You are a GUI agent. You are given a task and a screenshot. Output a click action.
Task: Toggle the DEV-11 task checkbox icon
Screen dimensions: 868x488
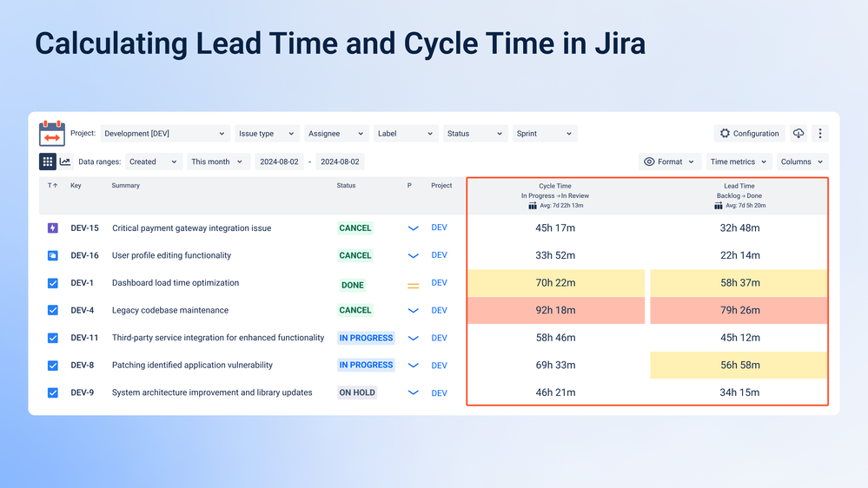tap(53, 338)
